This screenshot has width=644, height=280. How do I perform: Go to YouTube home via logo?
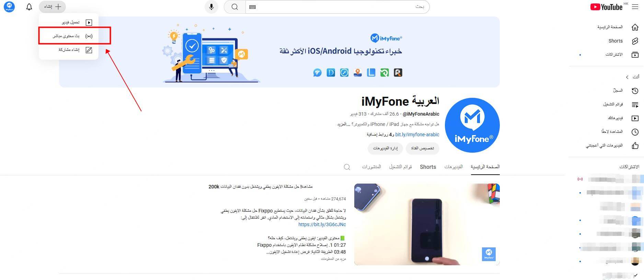pyautogui.click(x=607, y=7)
